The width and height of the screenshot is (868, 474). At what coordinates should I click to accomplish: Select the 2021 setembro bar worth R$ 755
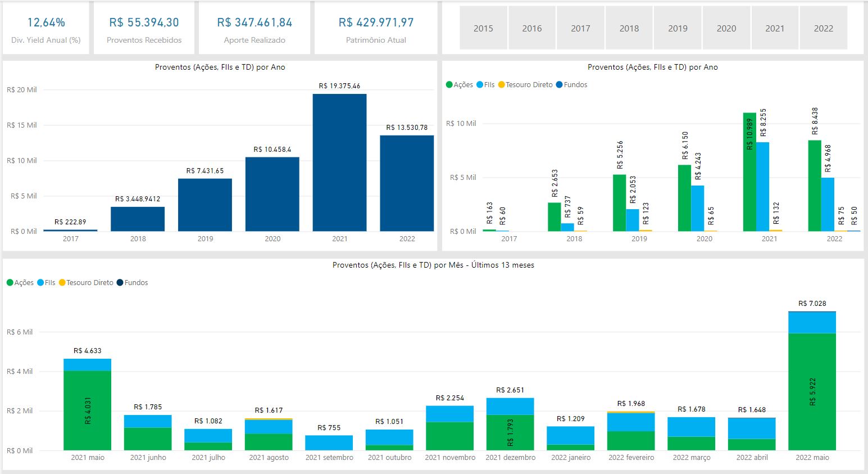pos(329,443)
